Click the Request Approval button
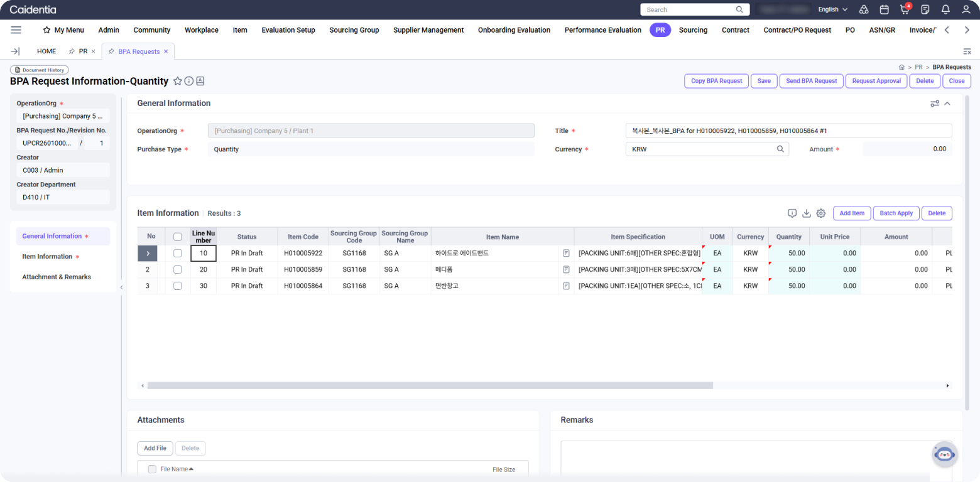Image resolution: width=980 pixels, height=482 pixels. pos(876,81)
